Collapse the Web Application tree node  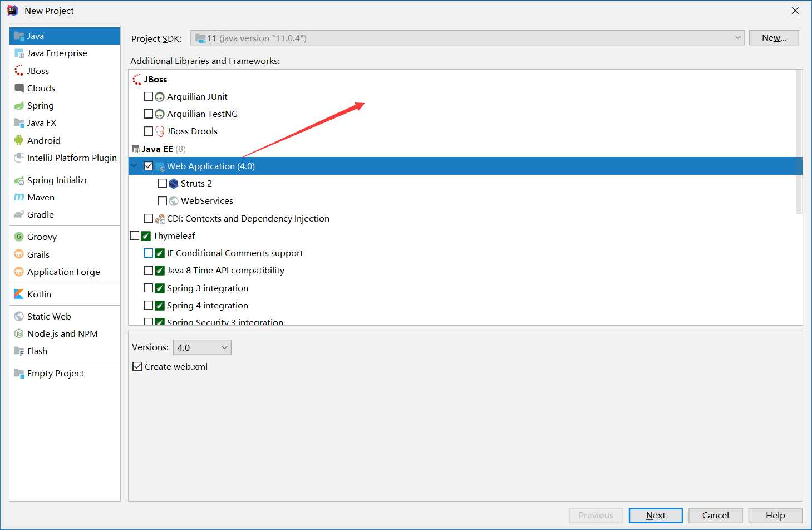click(134, 165)
